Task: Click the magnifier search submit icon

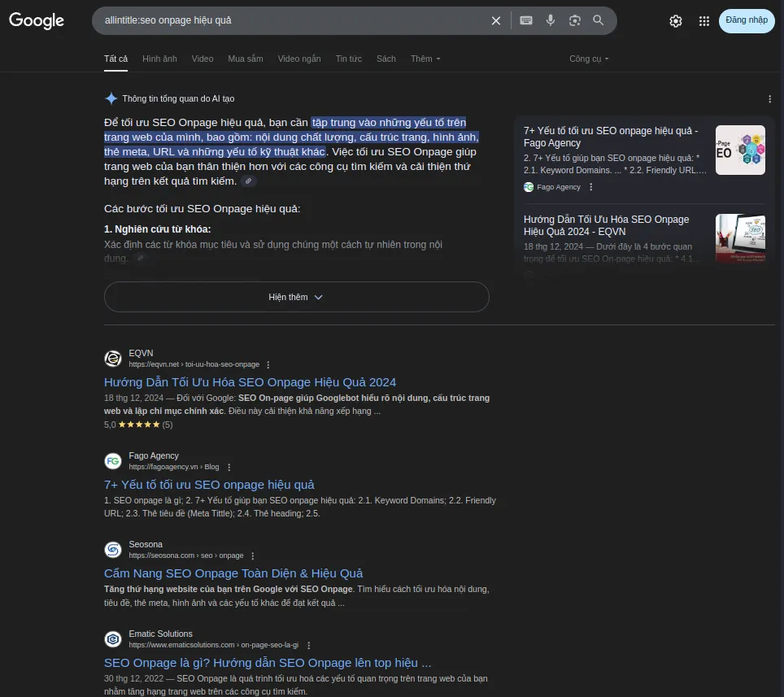Action: click(x=599, y=20)
